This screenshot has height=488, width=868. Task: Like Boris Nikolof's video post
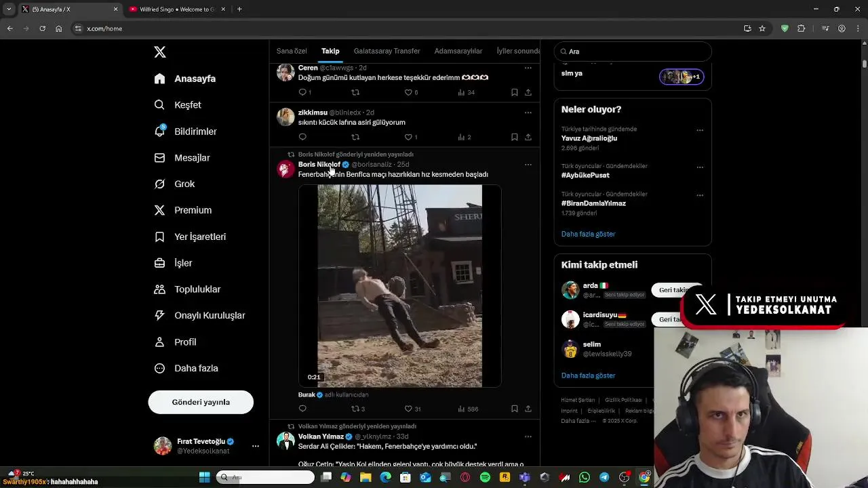click(x=408, y=409)
